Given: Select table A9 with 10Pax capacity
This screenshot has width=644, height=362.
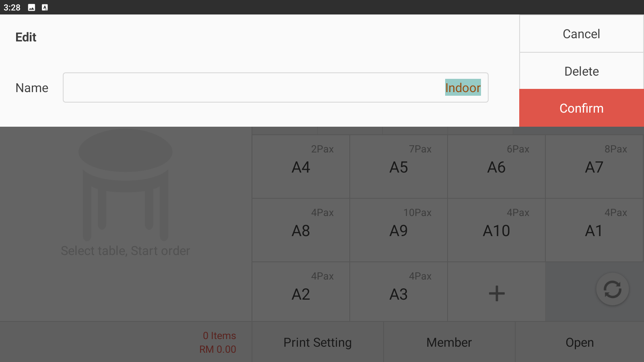Looking at the screenshot, I should [x=398, y=230].
